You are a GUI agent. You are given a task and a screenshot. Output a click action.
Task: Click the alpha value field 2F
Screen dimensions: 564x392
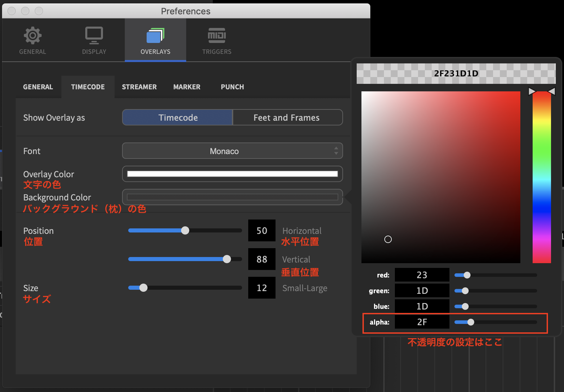pos(422,322)
